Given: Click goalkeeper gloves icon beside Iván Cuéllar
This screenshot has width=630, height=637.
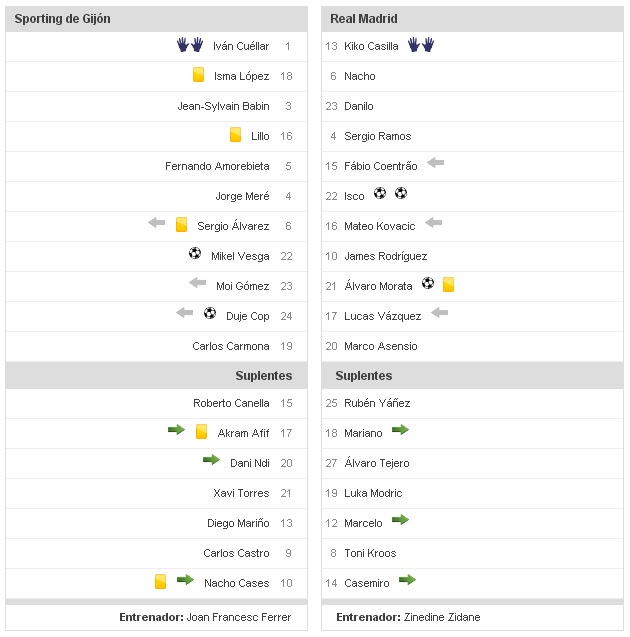Looking at the screenshot, I should (190, 45).
